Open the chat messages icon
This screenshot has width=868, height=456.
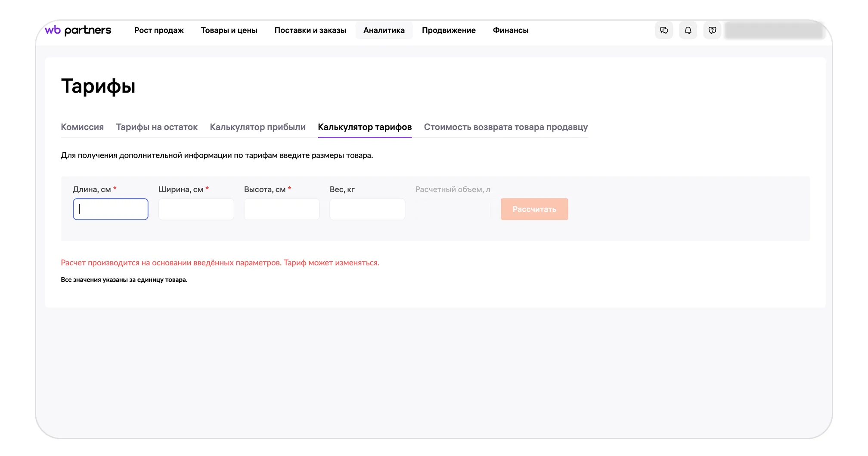point(664,30)
